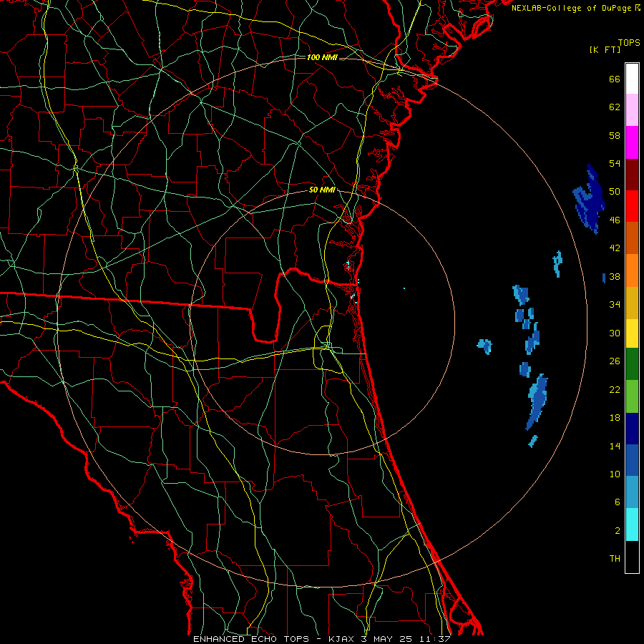Viewport: 644px width, 644px height.
Task: Click the black TH threshold swatch
Action: [632, 557]
